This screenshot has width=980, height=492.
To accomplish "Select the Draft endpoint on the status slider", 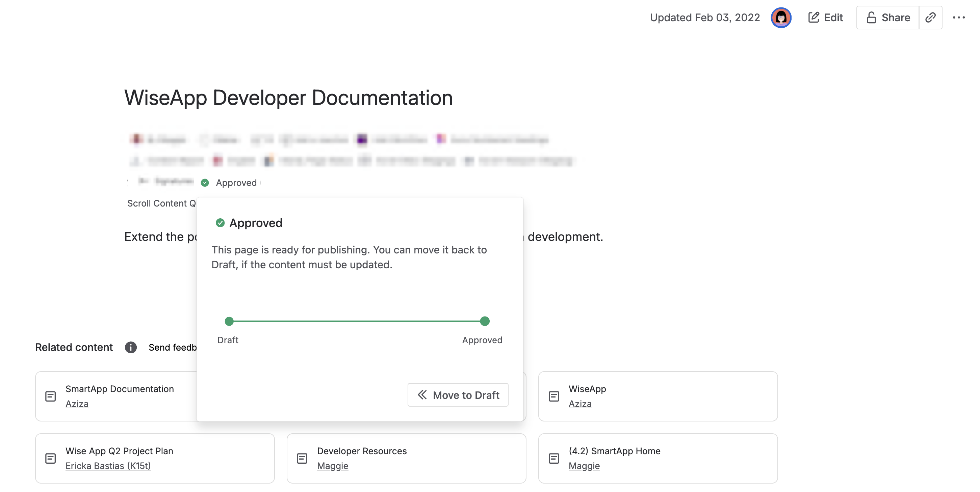I will coord(229,321).
